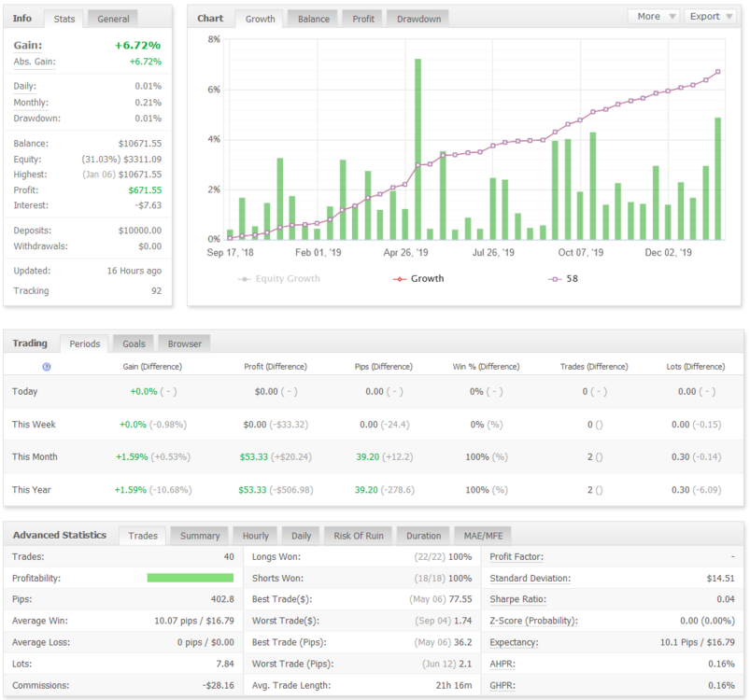This screenshot has height=700, width=750.
Task: Click the Trades count value 40
Action: tap(229, 556)
